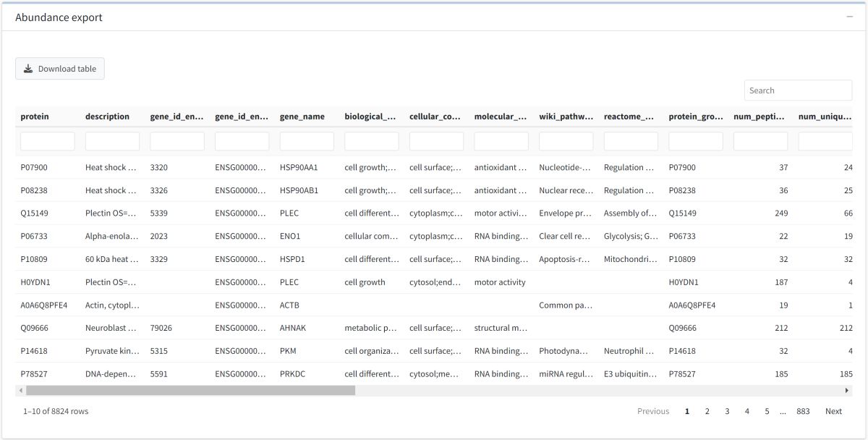Viewport: 868px width, 440px height.
Task: Click gene name PKM
Action: (288, 351)
